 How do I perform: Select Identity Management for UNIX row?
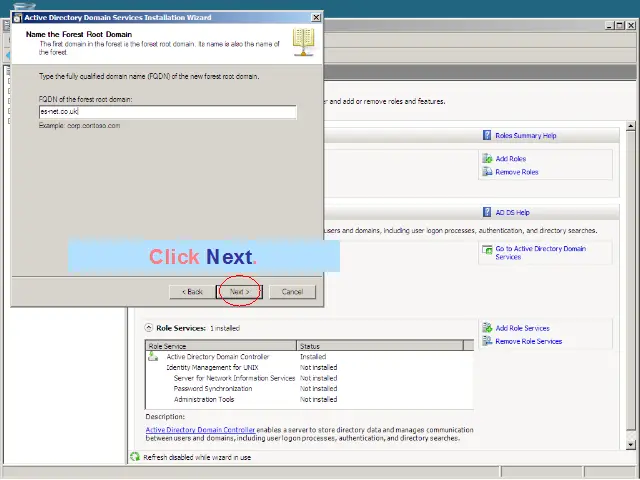point(309,367)
